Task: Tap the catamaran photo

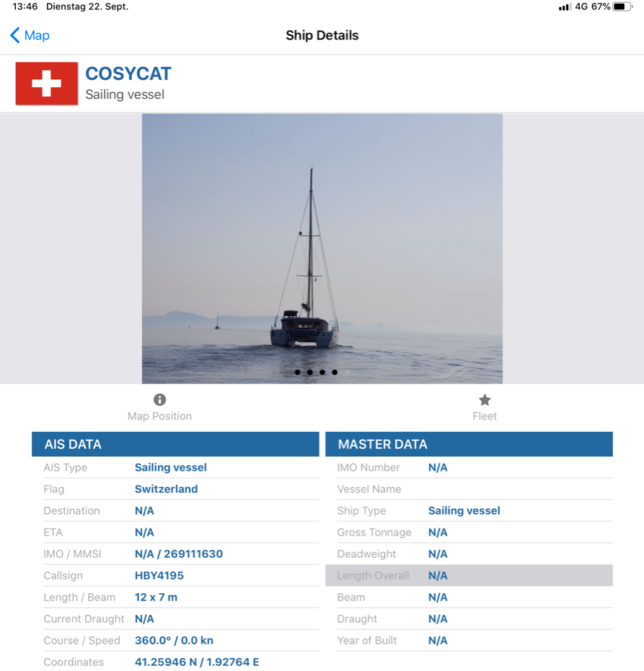Action: pyautogui.click(x=322, y=249)
